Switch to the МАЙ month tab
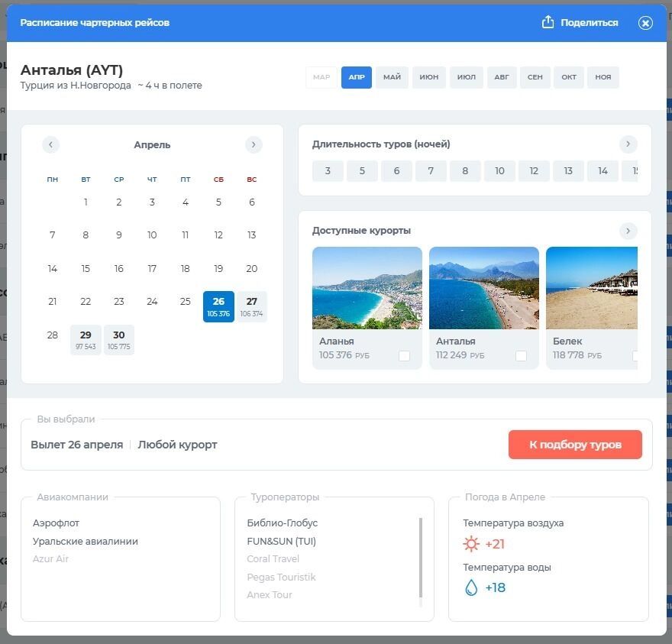The width and height of the screenshot is (672, 644). pyautogui.click(x=392, y=77)
